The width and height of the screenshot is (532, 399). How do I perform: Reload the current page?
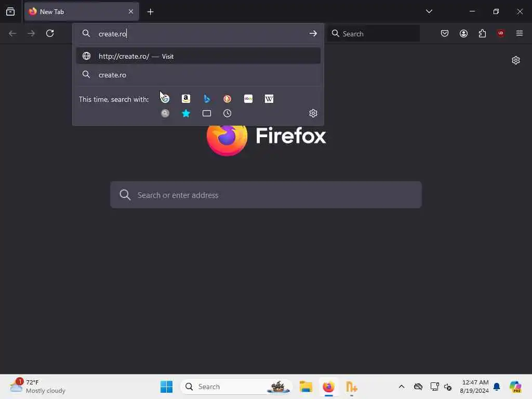(50, 33)
